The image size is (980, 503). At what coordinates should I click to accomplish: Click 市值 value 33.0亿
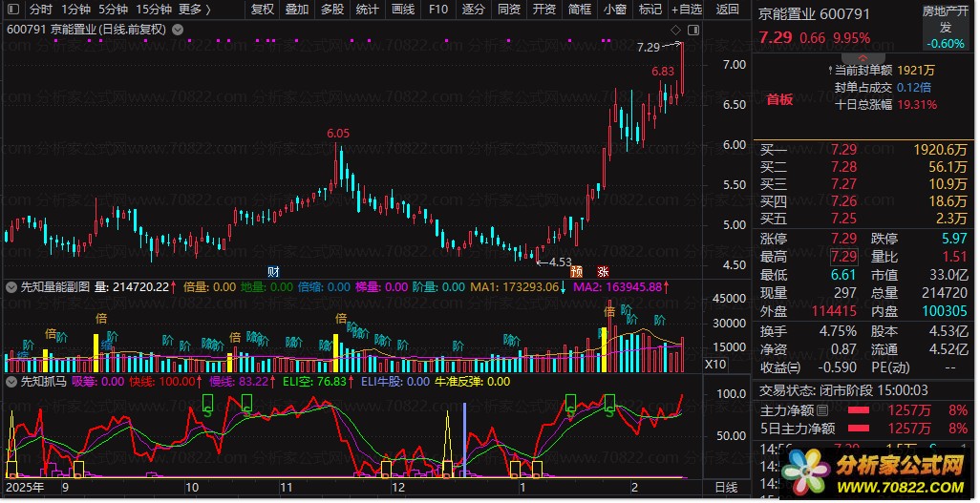click(x=948, y=275)
